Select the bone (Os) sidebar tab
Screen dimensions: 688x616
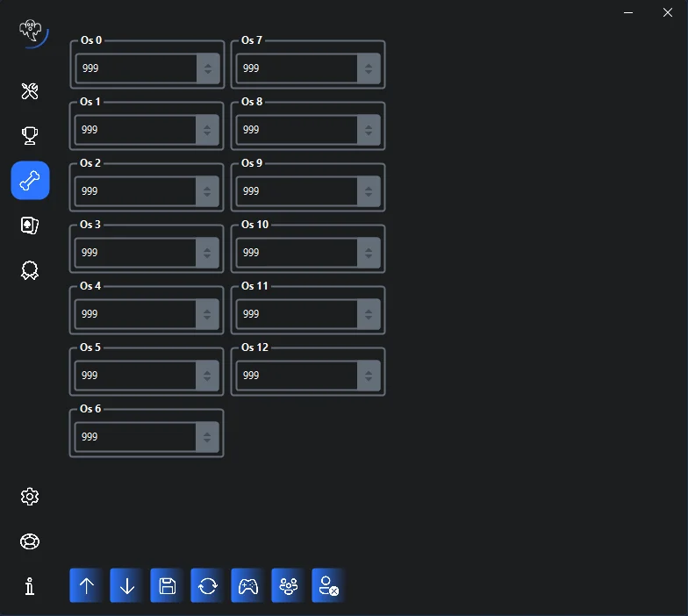click(x=30, y=181)
